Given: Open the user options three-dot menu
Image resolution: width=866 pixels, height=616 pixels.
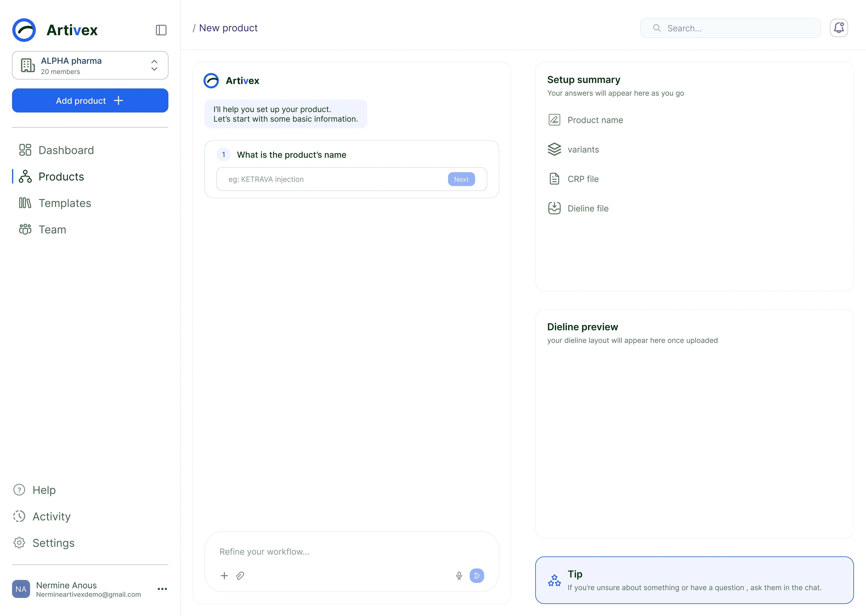Looking at the screenshot, I should (162, 589).
